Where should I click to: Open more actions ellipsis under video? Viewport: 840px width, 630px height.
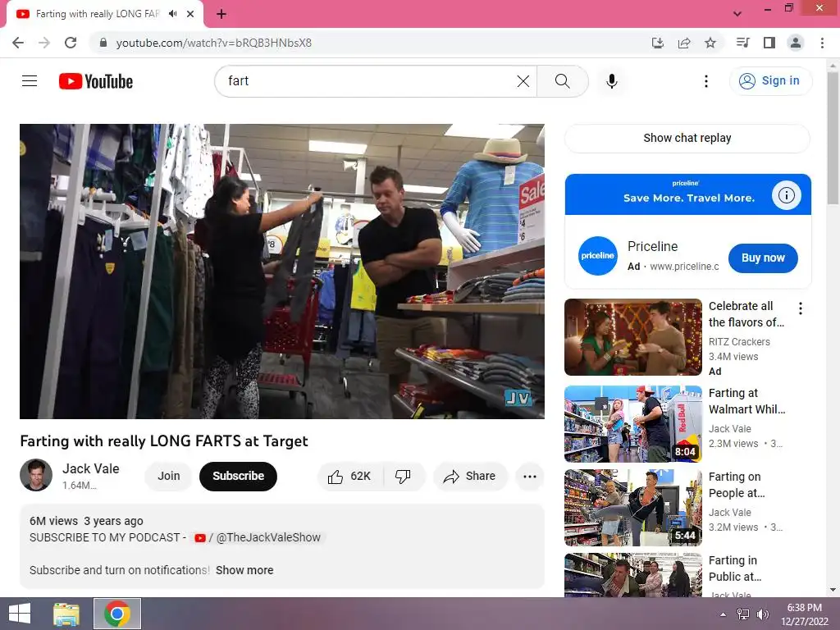tap(530, 477)
